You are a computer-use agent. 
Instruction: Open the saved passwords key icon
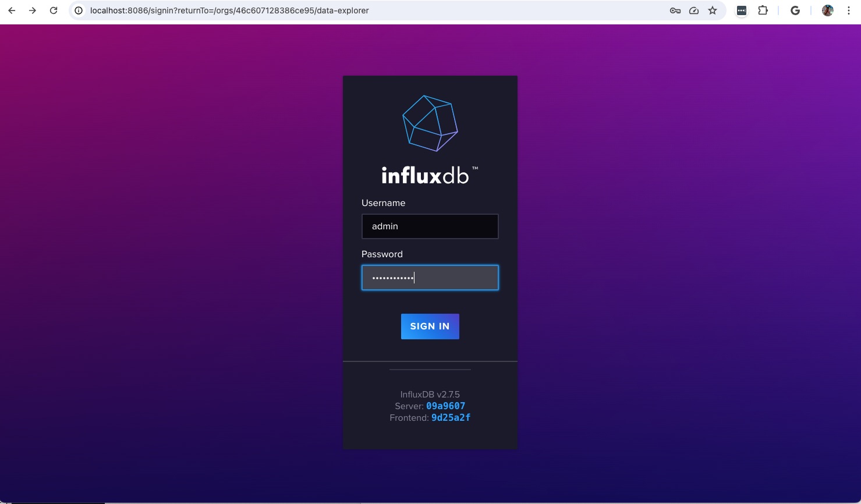[x=675, y=10]
